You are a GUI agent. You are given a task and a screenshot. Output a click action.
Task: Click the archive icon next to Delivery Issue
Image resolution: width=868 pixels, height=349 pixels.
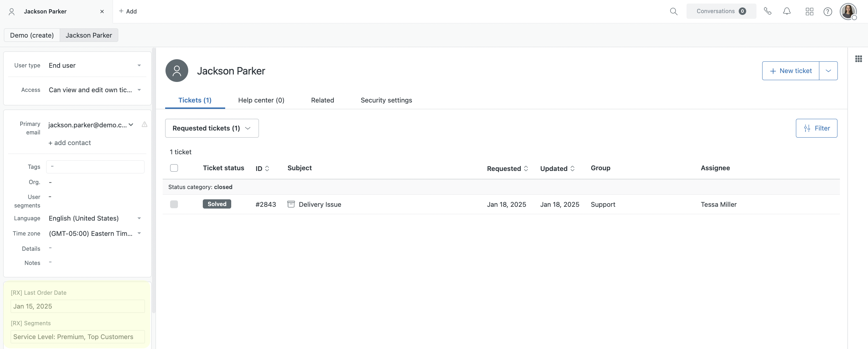(291, 204)
